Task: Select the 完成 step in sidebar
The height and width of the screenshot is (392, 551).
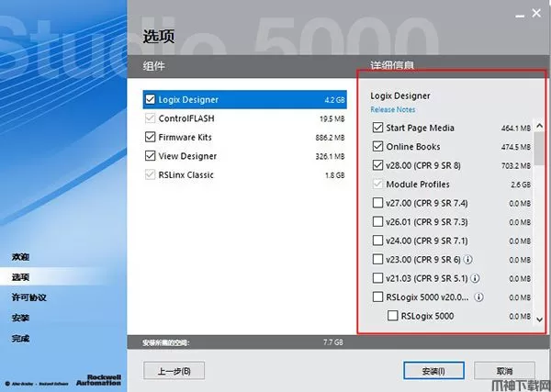Action: click(20, 338)
